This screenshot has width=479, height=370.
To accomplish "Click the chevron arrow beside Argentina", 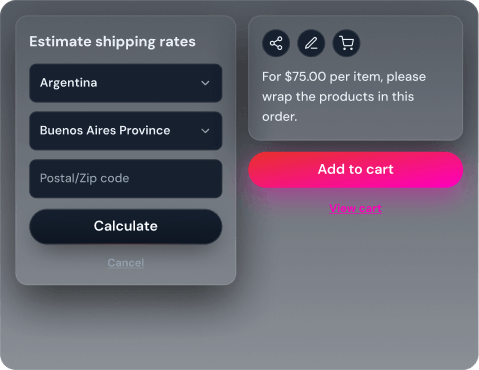I will (205, 83).
